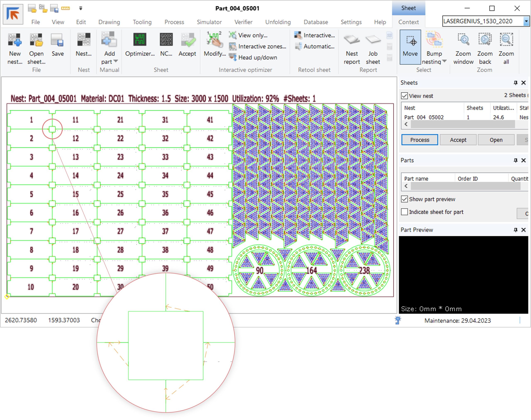
Task: Click the Process button in Sheets panel
Action: [x=420, y=140]
